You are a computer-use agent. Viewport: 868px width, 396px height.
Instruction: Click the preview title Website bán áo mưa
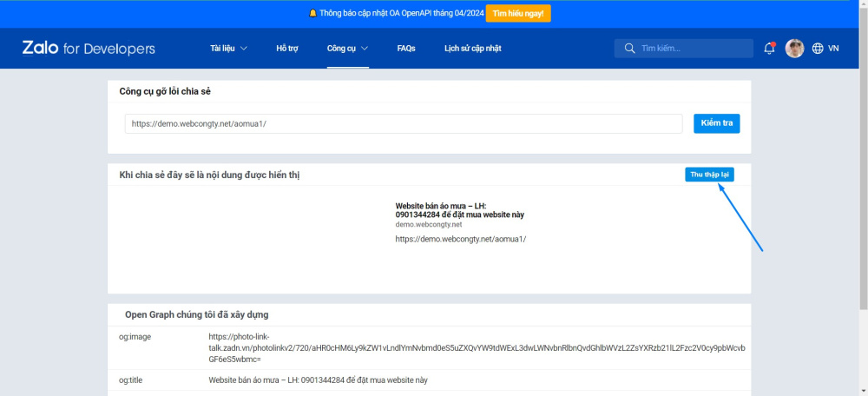(459, 210)
